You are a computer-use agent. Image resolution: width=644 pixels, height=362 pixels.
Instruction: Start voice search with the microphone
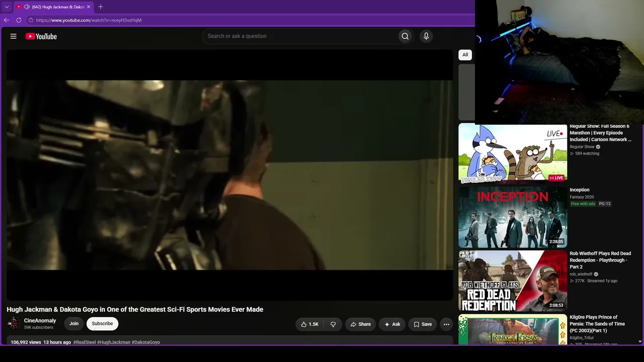pos(426,36)
